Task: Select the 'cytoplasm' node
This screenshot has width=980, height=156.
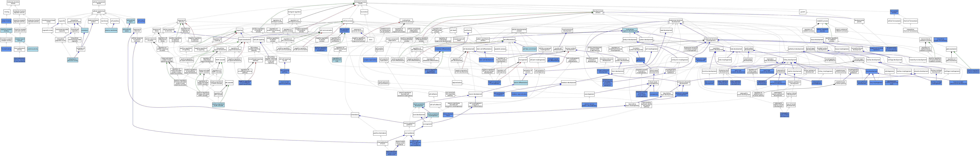Action: tap(85, 30)
